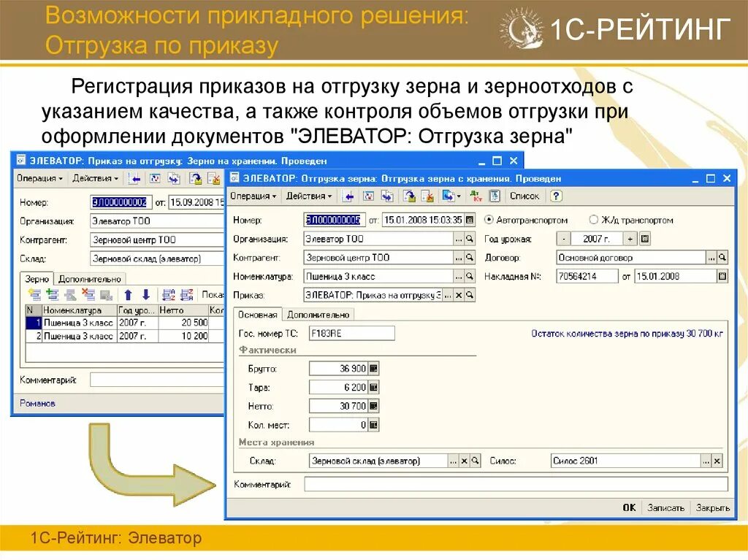Click the OK button
This screenshot has height=560, width=748.
click(629, 507)
